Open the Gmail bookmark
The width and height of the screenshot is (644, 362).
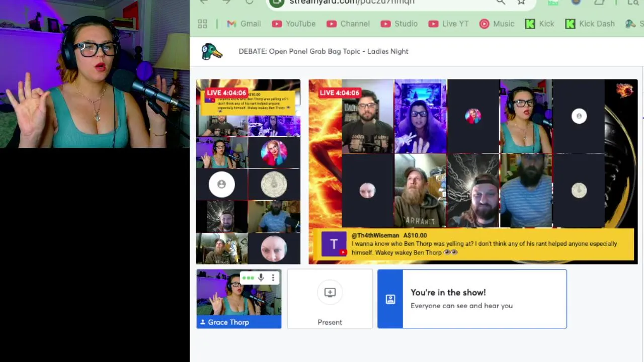tap(244, 24)
